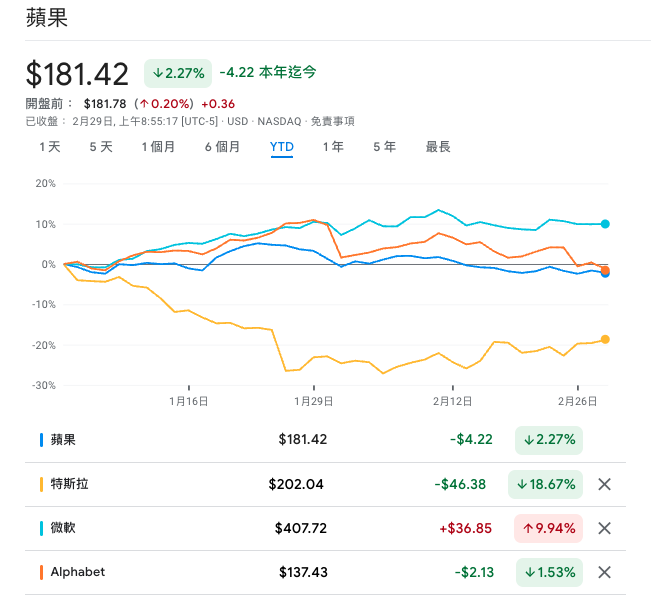Viewport: 651px width, 604px height.
Task: Click the cyan 微軟 color marker
Action: coord(42,528)
